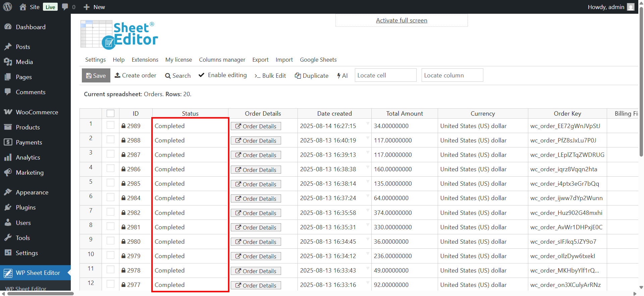The image size is (644, 296).
Task: Focus the Locate cell input field
Action: (x=385, y=75)
